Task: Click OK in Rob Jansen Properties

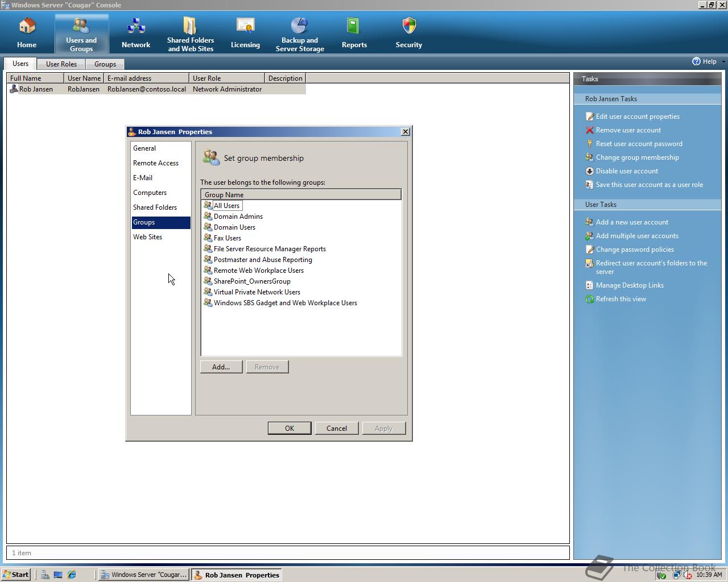Action: point(289,429)
